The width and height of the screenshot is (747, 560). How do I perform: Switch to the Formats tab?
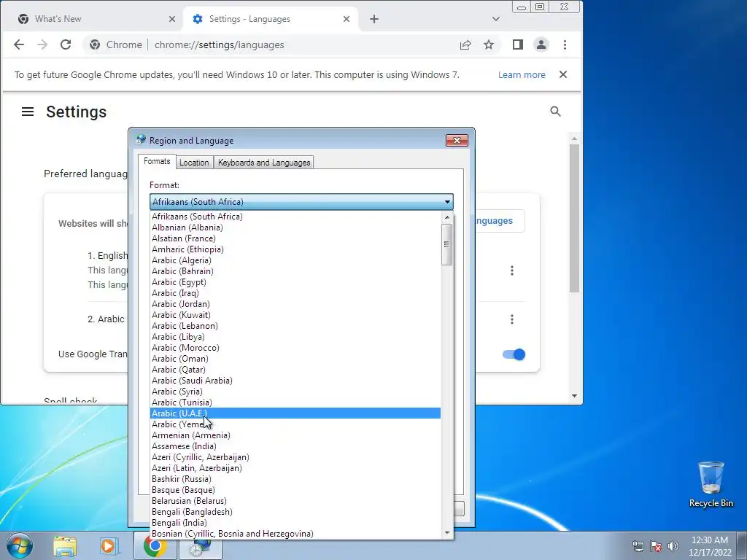[157, 161]
